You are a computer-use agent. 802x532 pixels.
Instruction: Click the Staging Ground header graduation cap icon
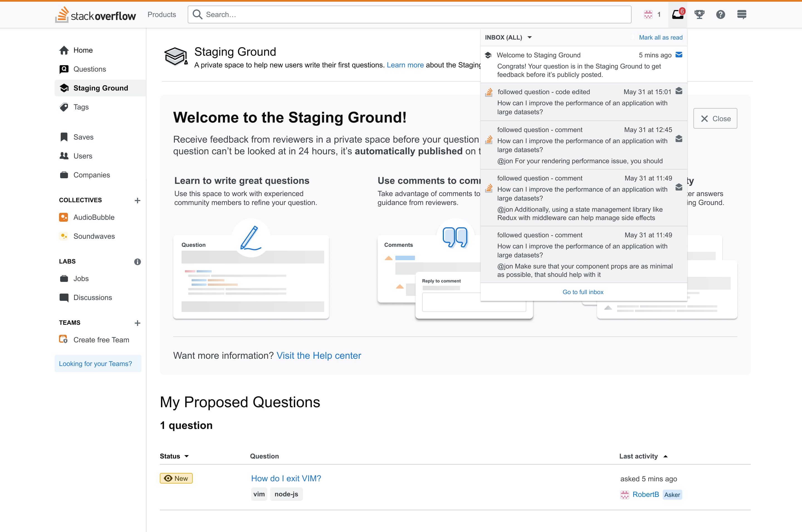click(176, 57)
